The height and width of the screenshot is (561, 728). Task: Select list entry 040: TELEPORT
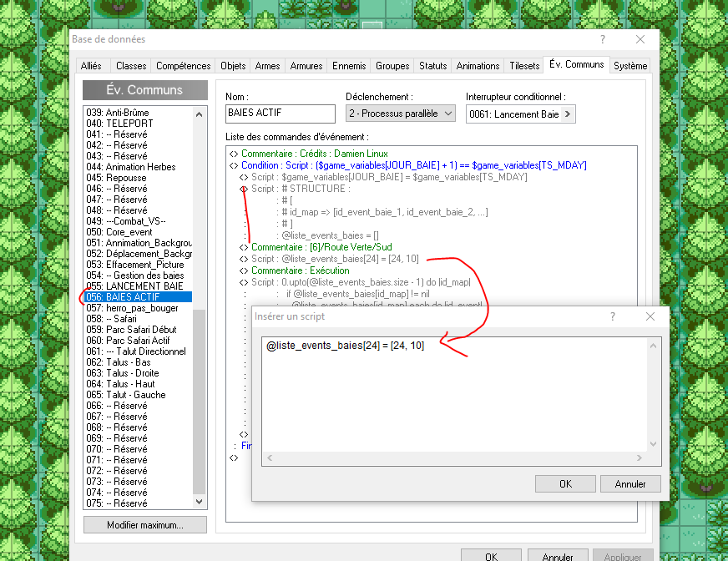(139, 124)
